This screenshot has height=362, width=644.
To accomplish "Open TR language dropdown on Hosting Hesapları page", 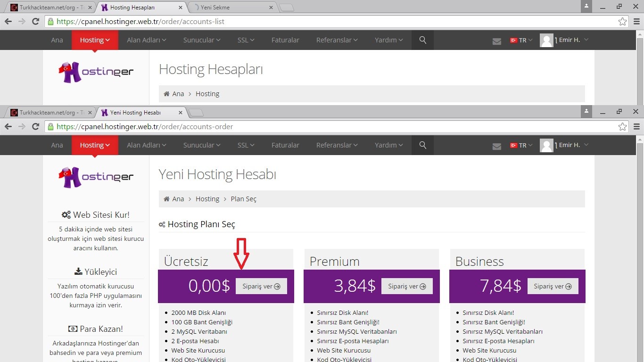I will point(521,41).
